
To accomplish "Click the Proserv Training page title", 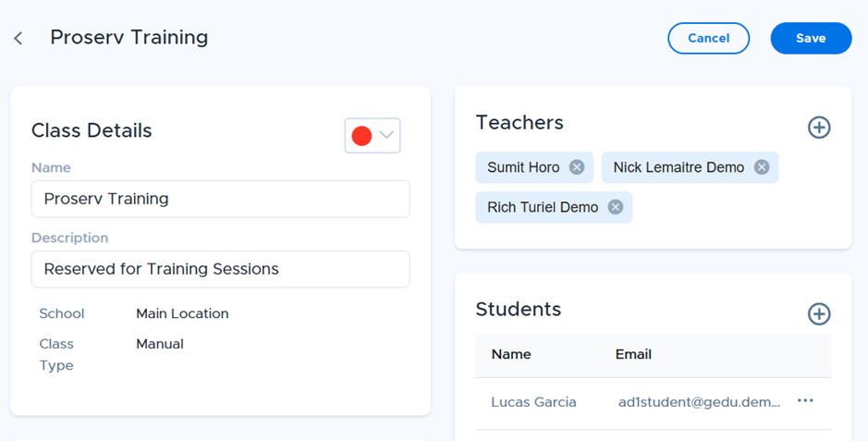I will pyautogui.click(x=129, y=37).
